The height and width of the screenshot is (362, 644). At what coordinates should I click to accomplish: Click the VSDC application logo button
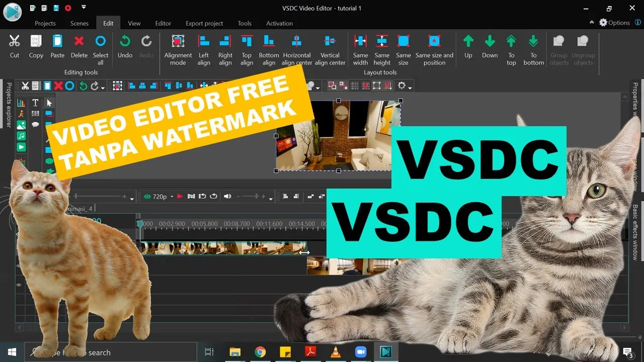[12, 12]
